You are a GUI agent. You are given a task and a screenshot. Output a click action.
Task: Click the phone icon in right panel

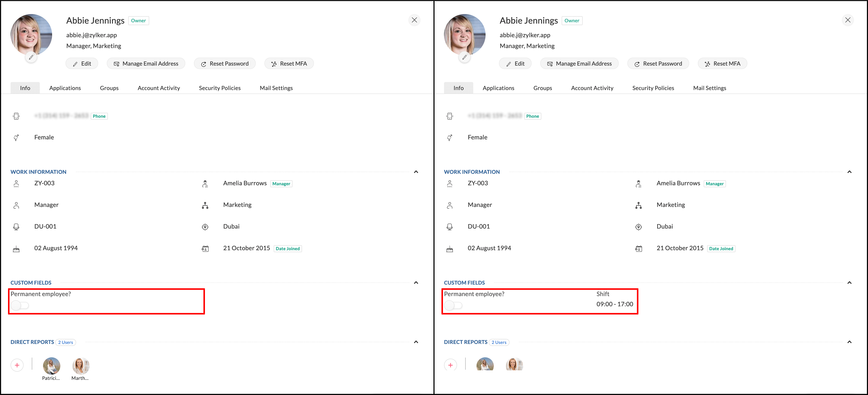[449, 116]
